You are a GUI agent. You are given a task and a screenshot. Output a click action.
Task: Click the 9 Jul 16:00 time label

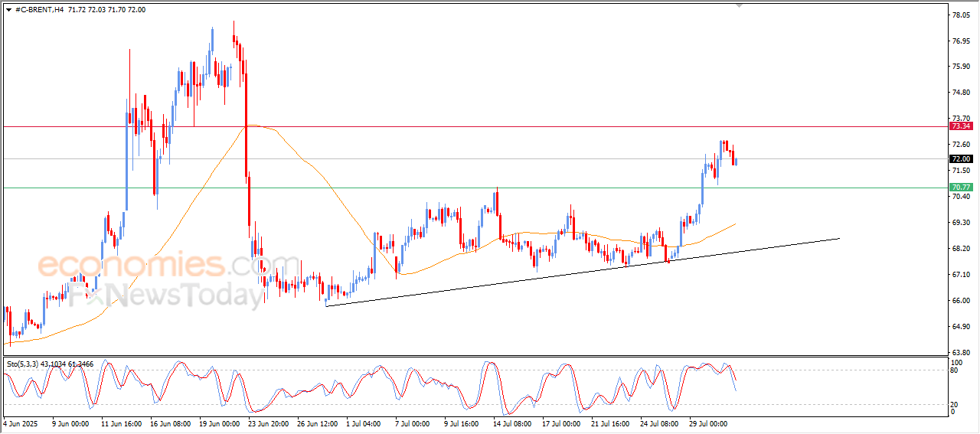tap(462, 423)
